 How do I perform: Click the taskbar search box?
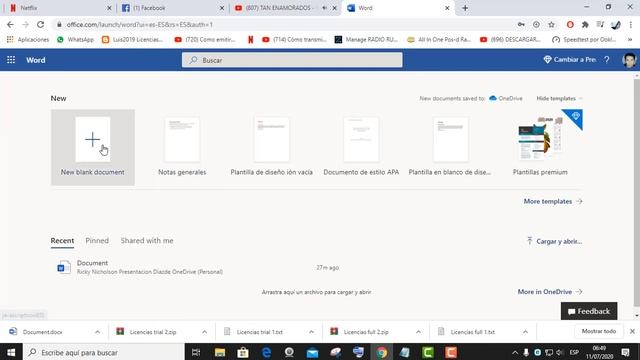click(104, 352)
